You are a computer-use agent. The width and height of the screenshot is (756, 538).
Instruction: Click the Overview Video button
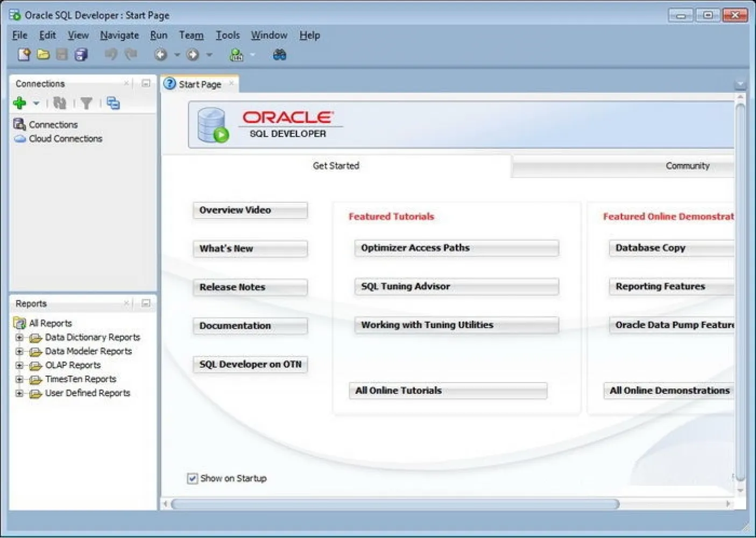click(x=250, y=210)
